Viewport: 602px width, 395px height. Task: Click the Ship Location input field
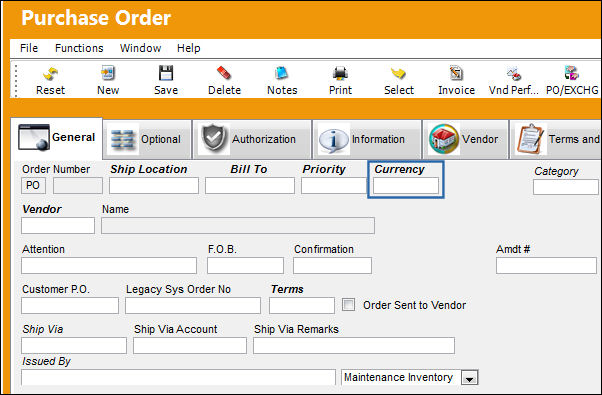(x=154, y=186)
